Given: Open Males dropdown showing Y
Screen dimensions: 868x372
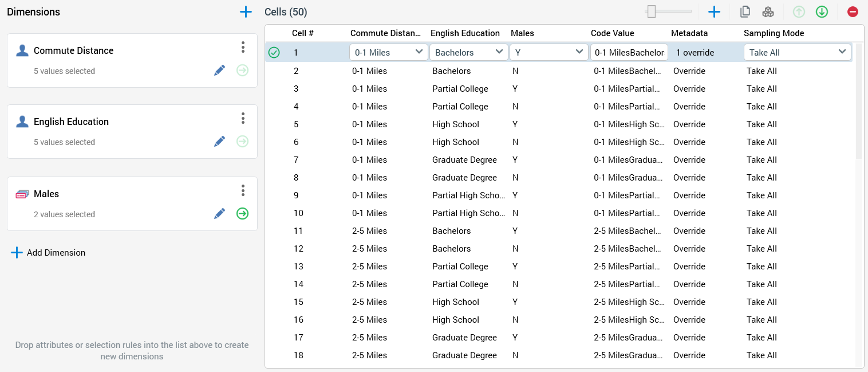Looking at the screenshot, I should pyautogui.click(x=549, y=53).
